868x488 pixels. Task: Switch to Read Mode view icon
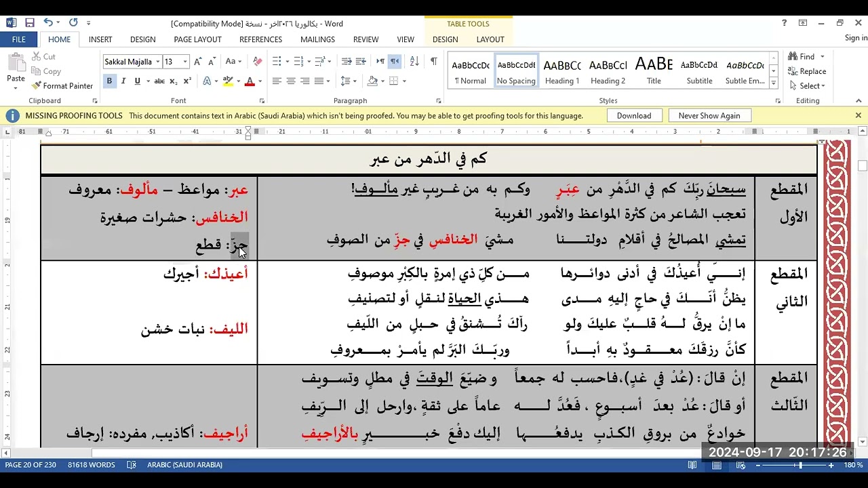[692, 465]
